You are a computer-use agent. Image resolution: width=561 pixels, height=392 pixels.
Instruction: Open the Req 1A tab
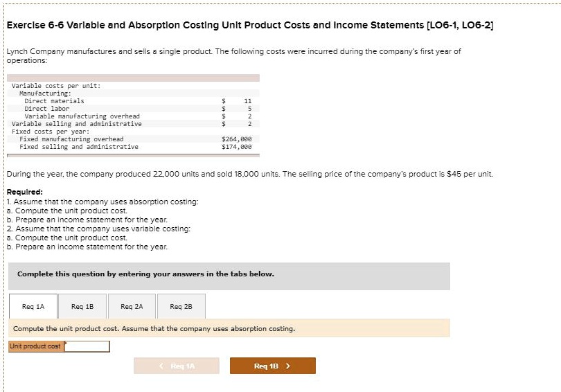(x=33, y=305)
